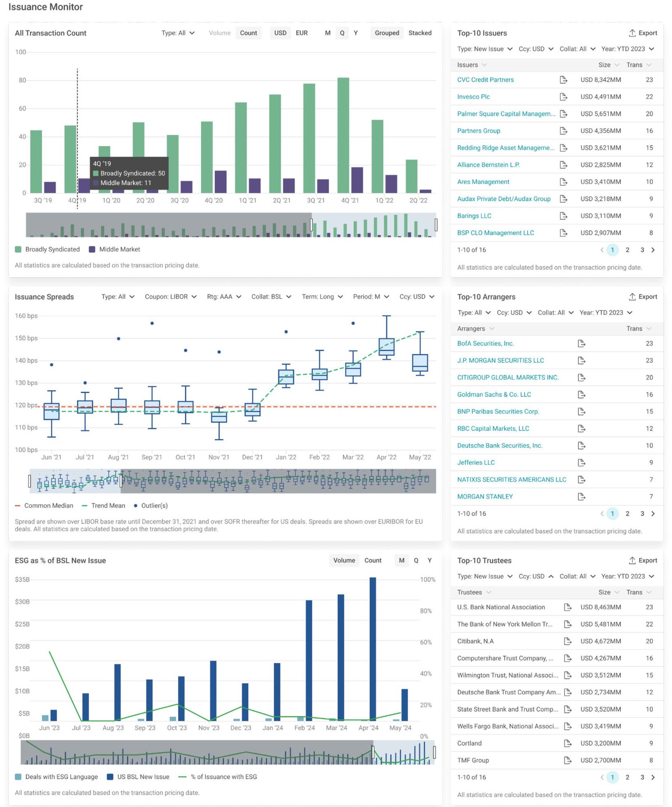The width and height of the screenshot is (672, 807).
Task: Go to previous page arrow in Top-10 Arrangers
Action: tap(602, 514)
